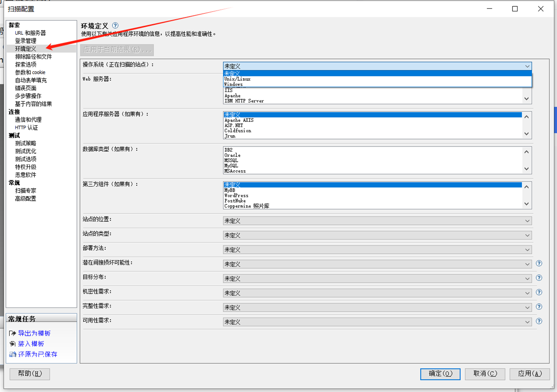Select Apache in Web server list

click(x=373, y=96)
